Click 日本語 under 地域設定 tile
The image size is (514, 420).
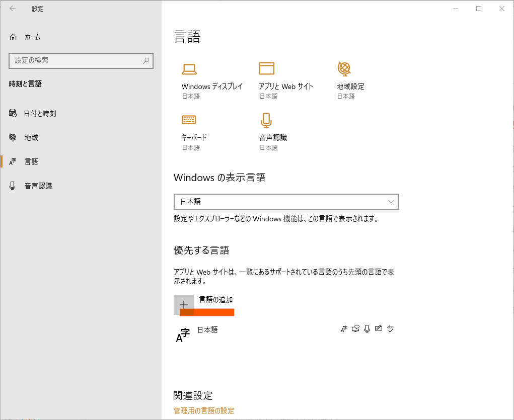(346, 96)
